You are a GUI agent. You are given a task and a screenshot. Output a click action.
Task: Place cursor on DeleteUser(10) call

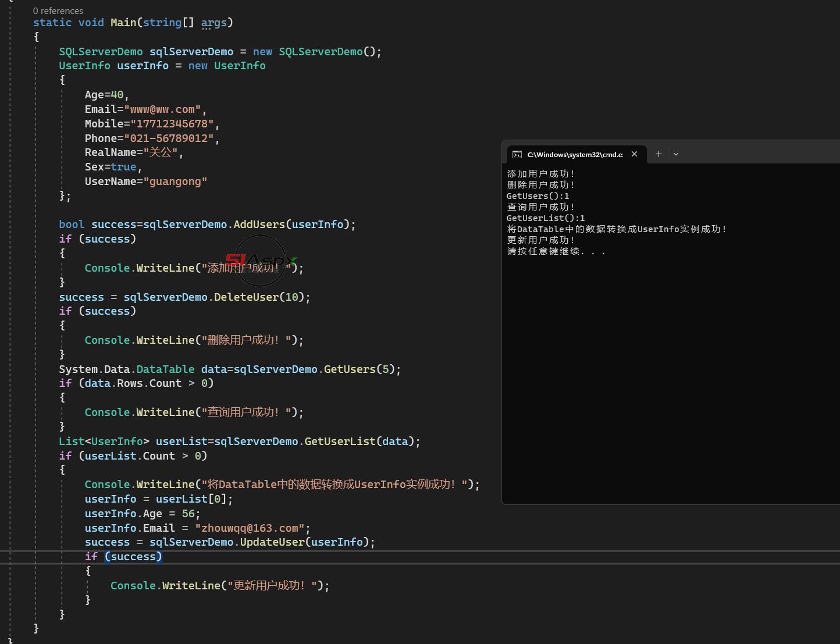246,297
